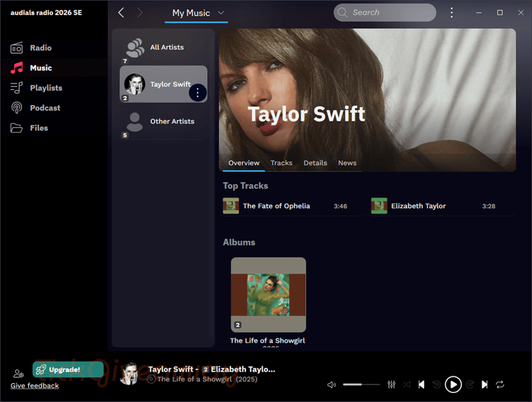Maximize the audials window

[500, 12]
